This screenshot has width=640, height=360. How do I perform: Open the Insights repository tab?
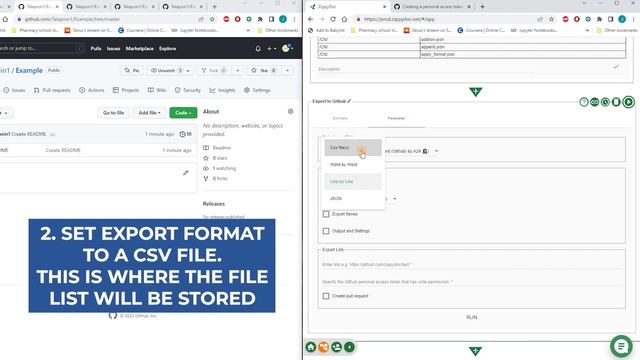coord(222,90)
